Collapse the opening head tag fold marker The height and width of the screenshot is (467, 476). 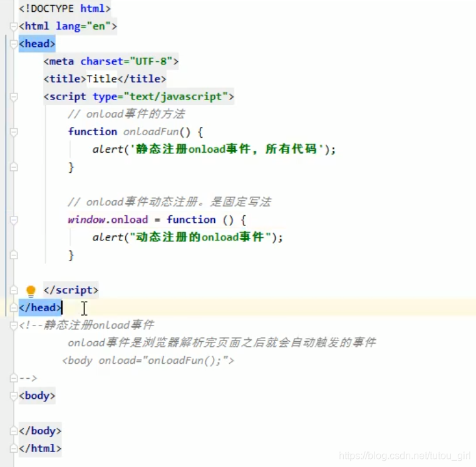tap(13, 44)
